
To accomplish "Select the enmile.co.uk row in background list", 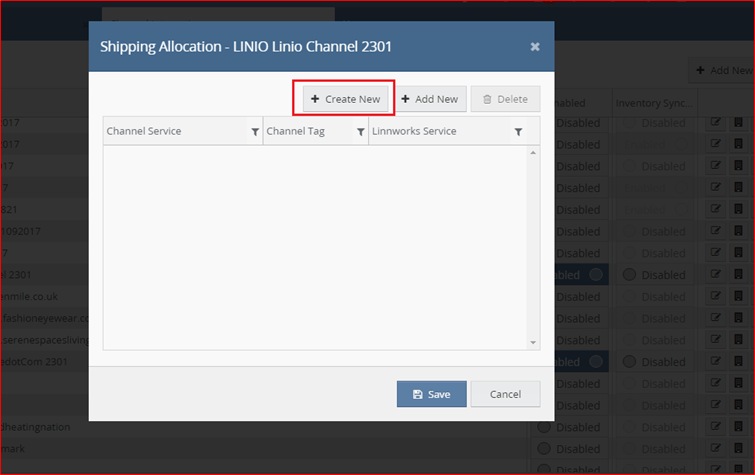I will point(44,296).
